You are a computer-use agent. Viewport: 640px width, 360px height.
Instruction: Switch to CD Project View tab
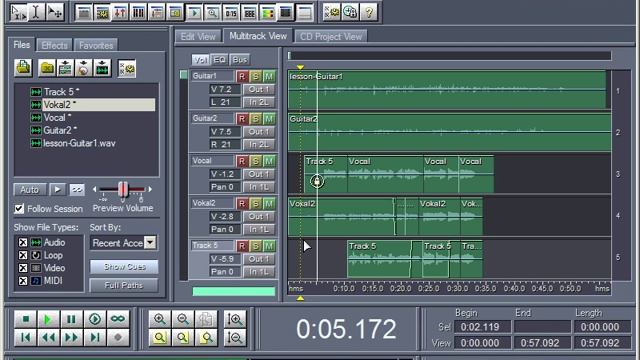331,37
